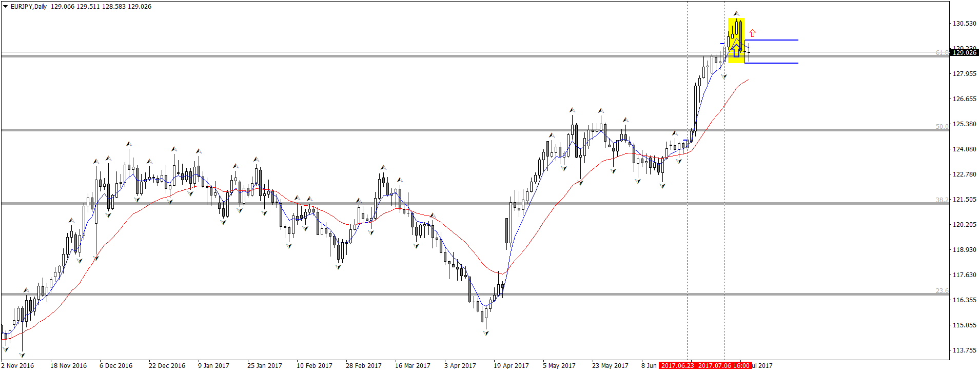Click the 120.205 price scale label
This screenshot has height=372, width=980.
(964, 225)
